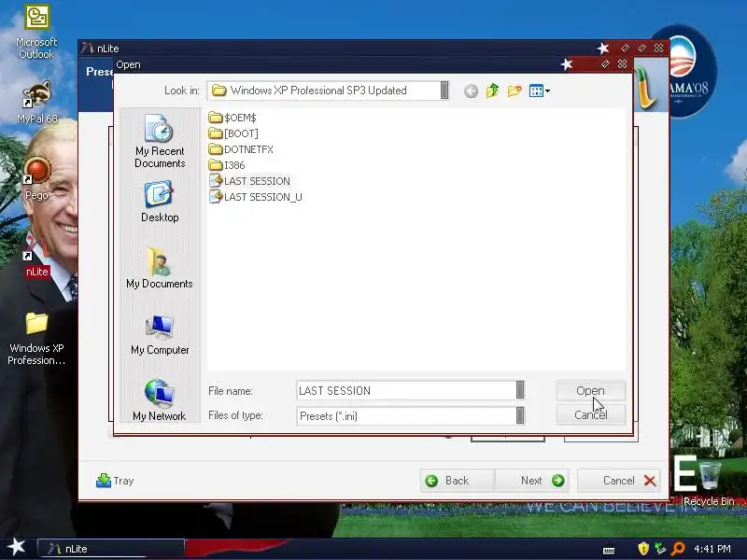Viewport: 747px width, 560px height.
Task: Click Next button in nLite wizard
Action: pyautogui.click(x=532, y=481)
